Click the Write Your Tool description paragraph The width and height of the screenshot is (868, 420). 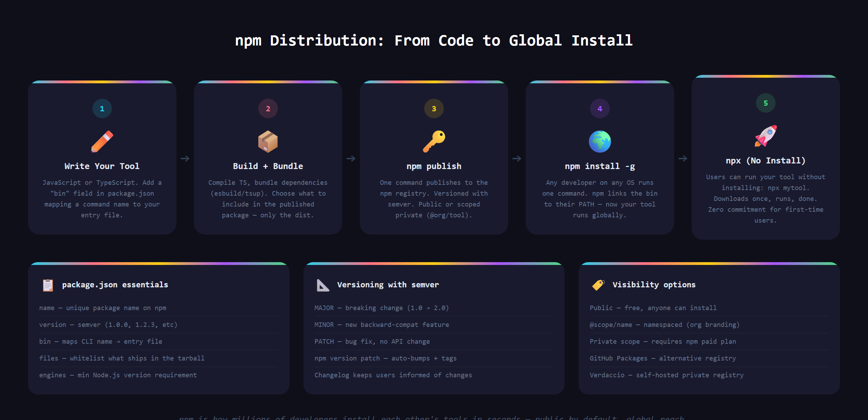point(102,199)
